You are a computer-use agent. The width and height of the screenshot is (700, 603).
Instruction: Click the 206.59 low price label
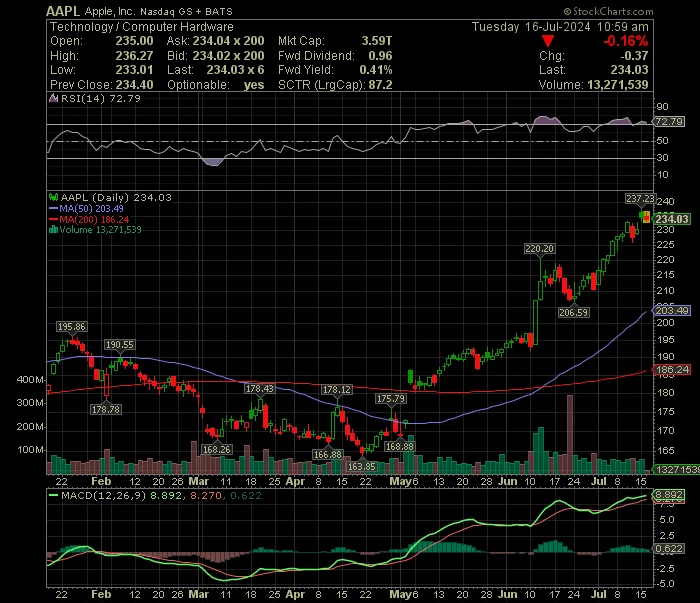point(573,312)
